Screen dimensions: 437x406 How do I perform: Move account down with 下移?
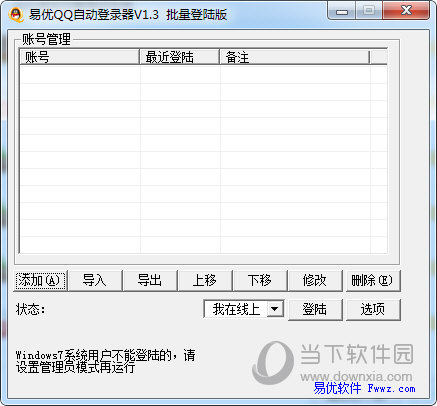coord(260,280)
